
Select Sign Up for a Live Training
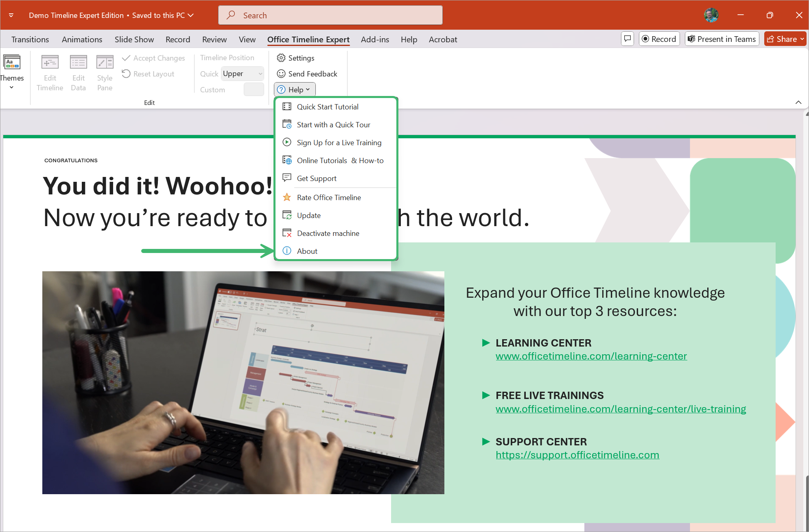336,143
